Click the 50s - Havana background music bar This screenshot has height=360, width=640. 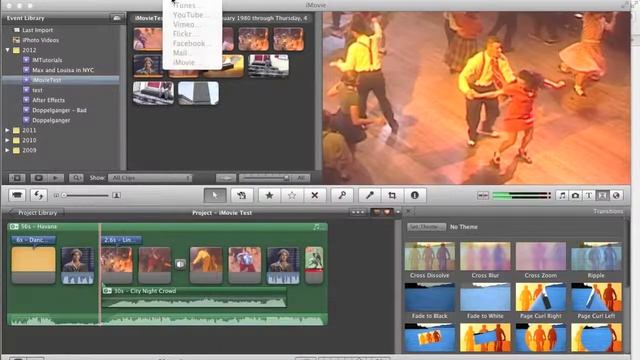tap(167, 227)
